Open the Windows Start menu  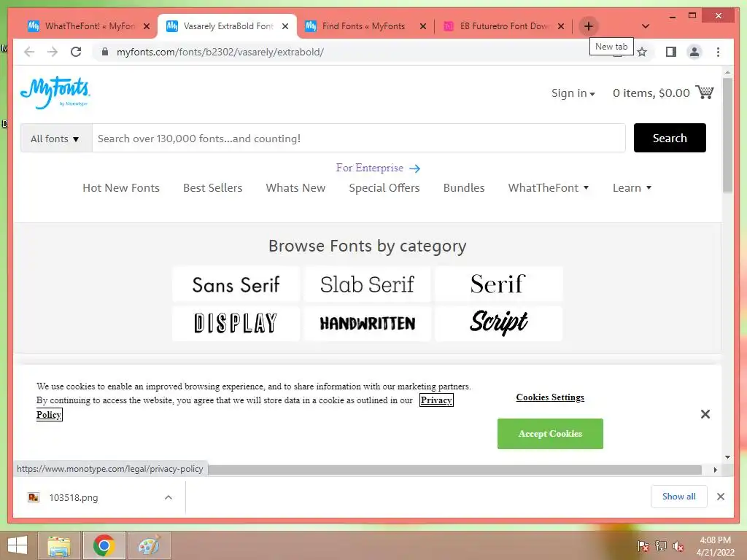[18, 545]
